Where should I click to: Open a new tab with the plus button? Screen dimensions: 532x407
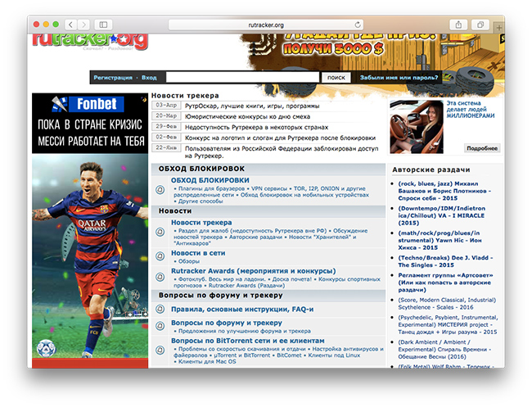499,28
